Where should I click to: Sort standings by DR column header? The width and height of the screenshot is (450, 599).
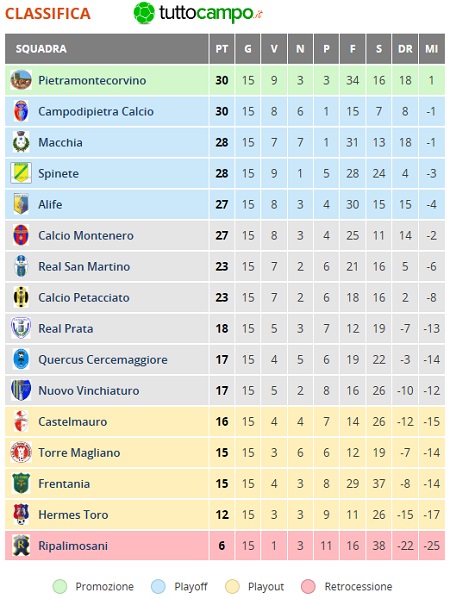(405, 49)
